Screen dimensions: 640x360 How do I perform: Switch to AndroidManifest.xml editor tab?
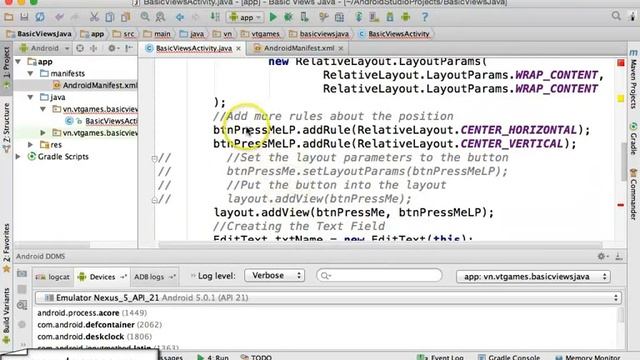[x=299, y=48]
